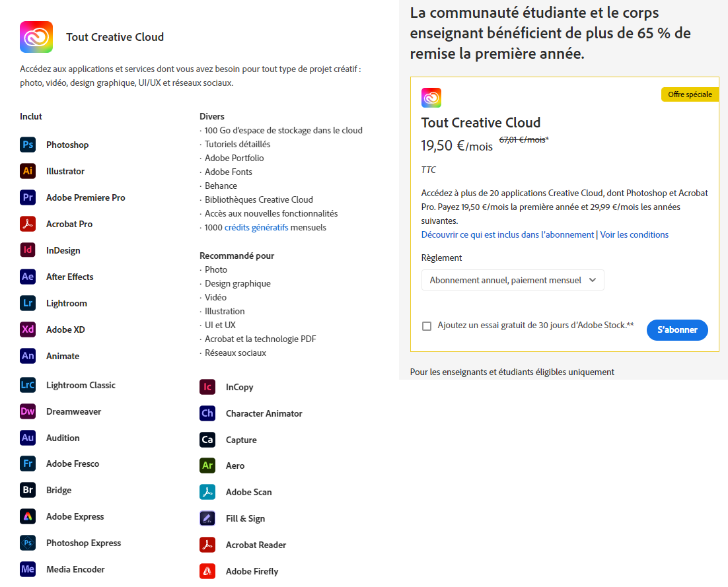Image resolution: width=728 pixels, height=587 pixels.
Task: Click the Illustrator Ai icon
Action: pyautogui.click(x=28, y=171)
